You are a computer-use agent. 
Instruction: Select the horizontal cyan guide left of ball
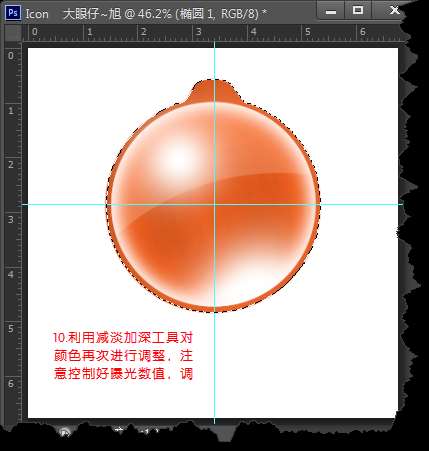(67, 204)
